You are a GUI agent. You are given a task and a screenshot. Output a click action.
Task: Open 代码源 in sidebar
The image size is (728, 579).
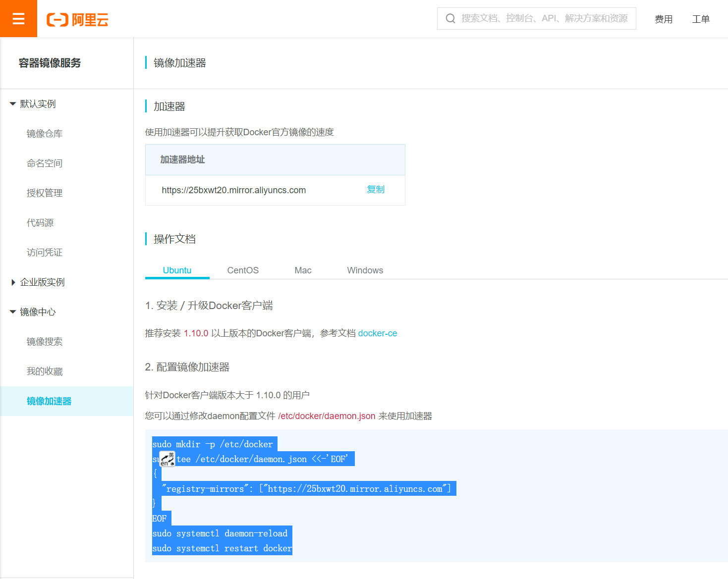(x=40, y=223)
